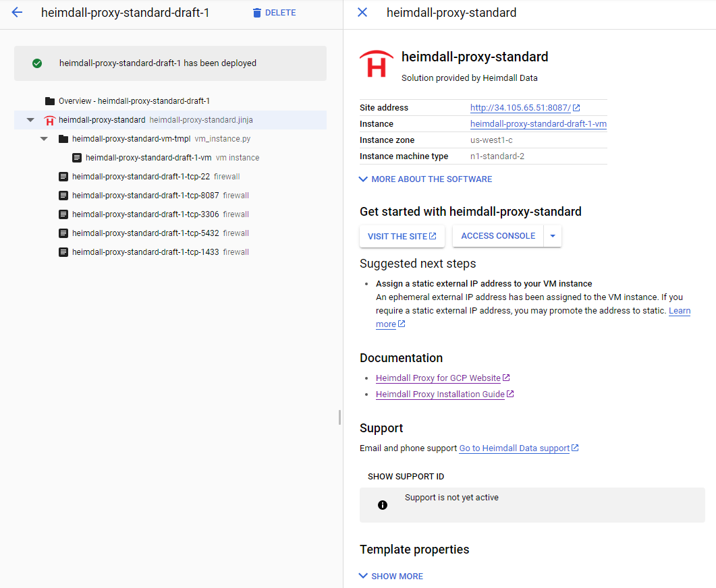Collapse the heimdall-proxy-standard-vm-tmpl node
716x588 pixels.
coord(44,139)
